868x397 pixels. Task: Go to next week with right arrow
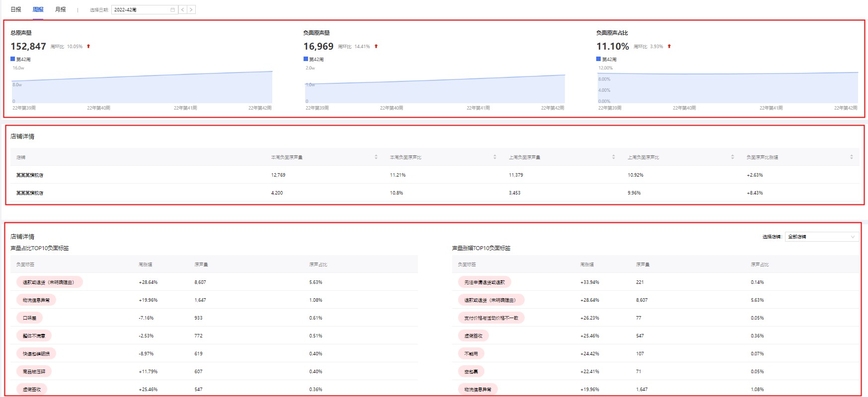(191, 9)
